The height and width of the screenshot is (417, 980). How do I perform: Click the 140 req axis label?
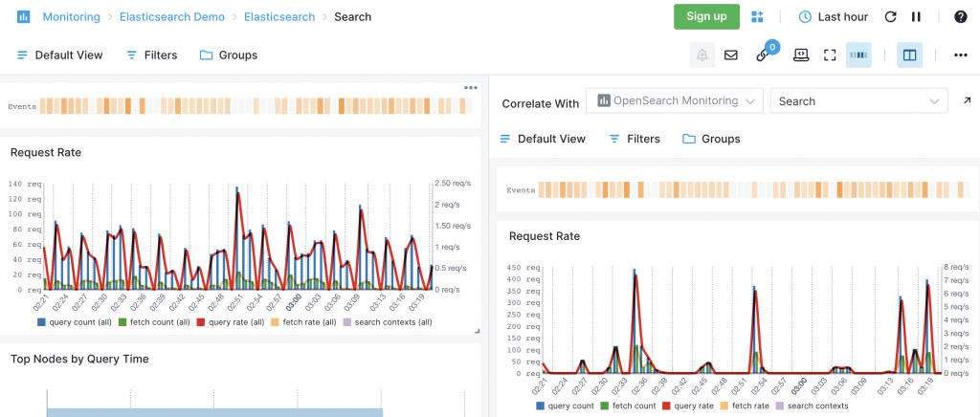[x=25, y=184]
